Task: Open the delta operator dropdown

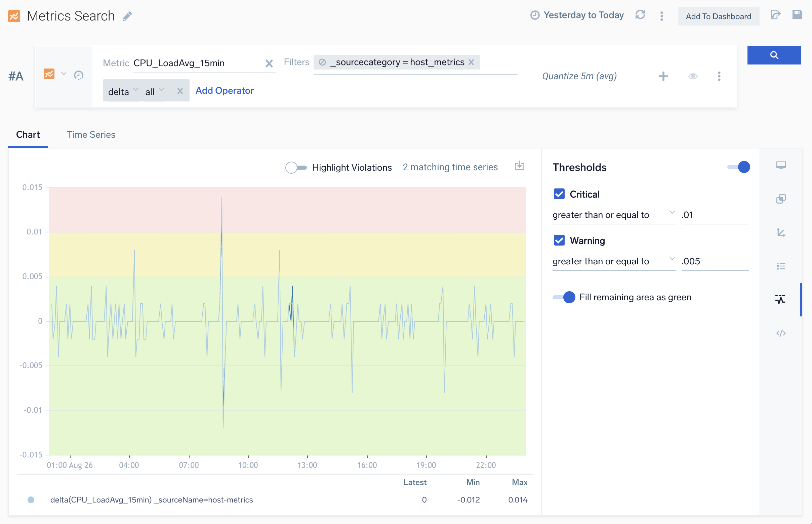Action: (123, 91)
